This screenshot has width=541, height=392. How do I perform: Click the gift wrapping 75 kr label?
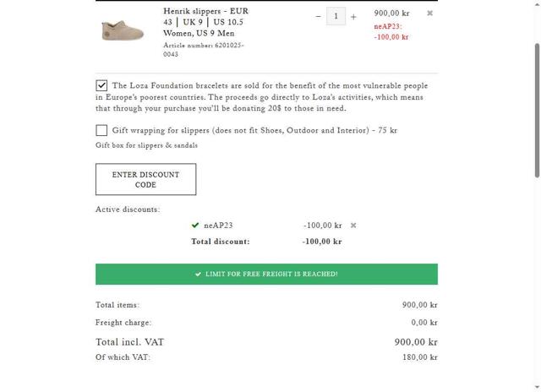(x=254, y=130)
